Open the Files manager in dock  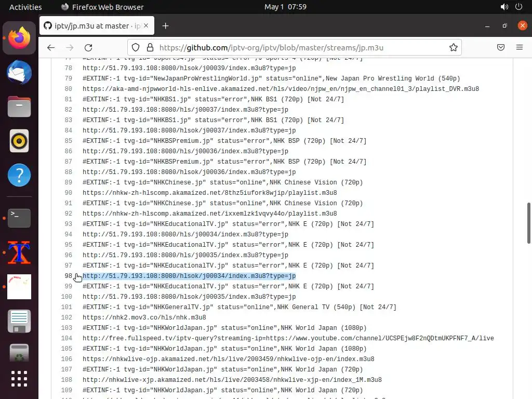click(19, 107)
